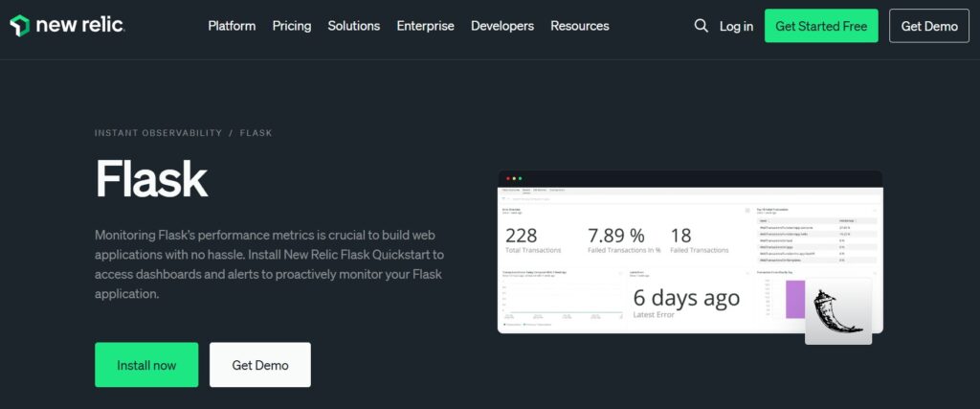
Task: Click the white Get Demo button below description
Action: tap(260, 365)
